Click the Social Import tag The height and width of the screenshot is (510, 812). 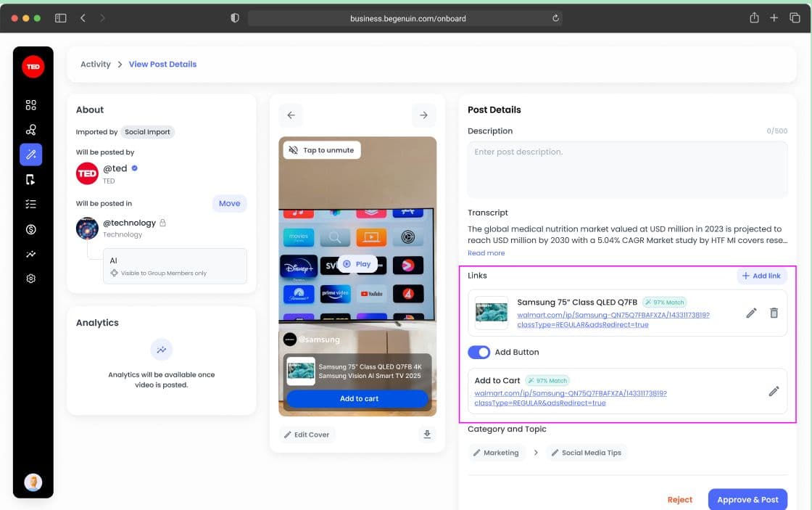click(x=148, y=132)
